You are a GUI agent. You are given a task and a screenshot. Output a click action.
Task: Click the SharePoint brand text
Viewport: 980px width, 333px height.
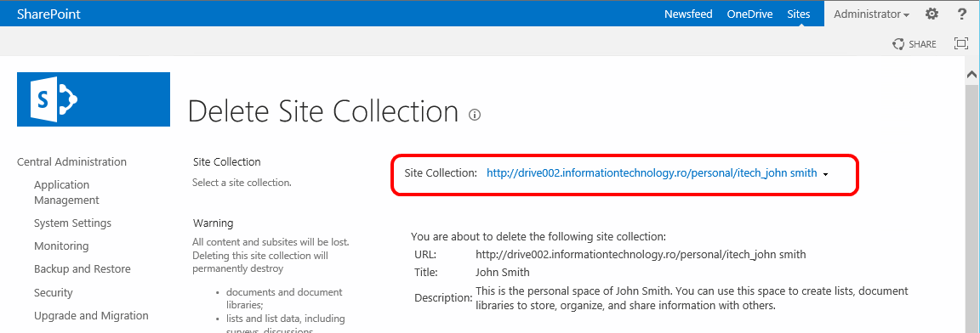[48, 14]
